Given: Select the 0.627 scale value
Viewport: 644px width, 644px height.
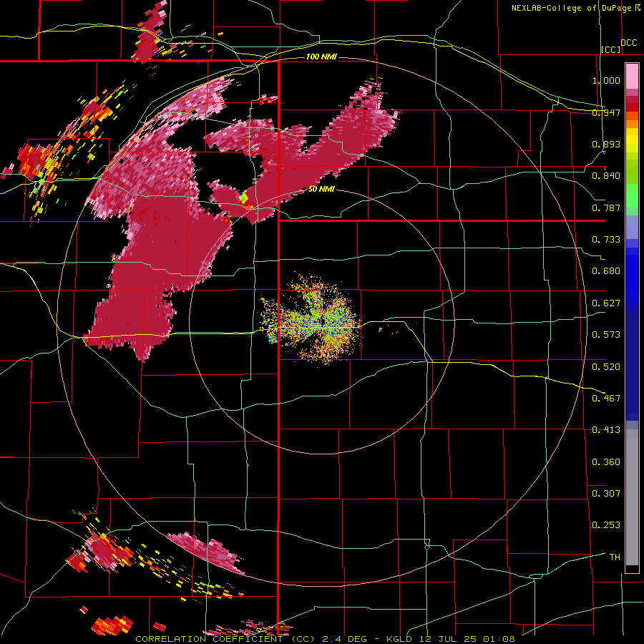Looking at the screenshot, I should click(x=606, y=303).
